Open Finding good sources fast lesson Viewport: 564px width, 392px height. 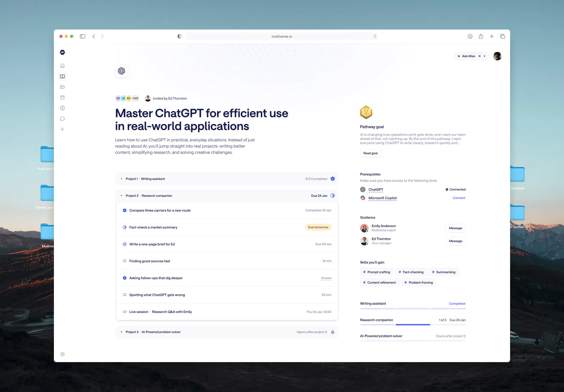coord(227,261)
